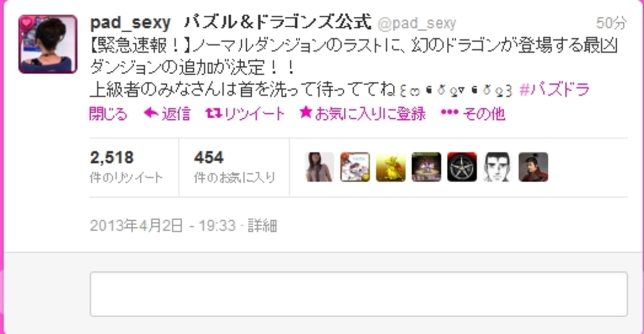Click the reply arrow icon
644x334 pixels.
(151, 114)
